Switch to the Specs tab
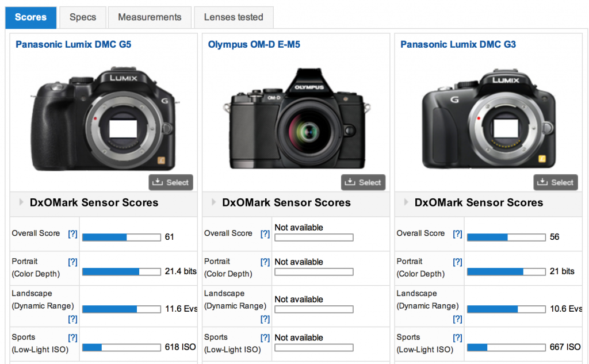Screen dimensions: 589x364 [x=83, y=17]
